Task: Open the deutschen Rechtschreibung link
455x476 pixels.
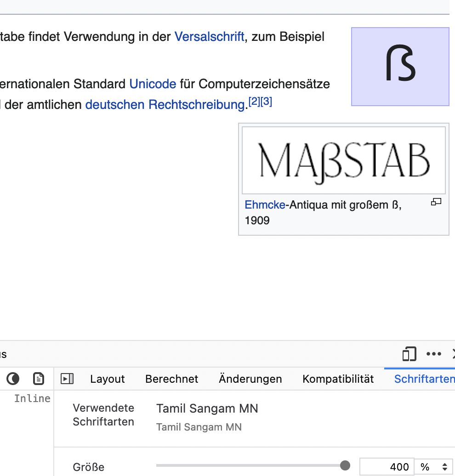Action: point(165,105)
